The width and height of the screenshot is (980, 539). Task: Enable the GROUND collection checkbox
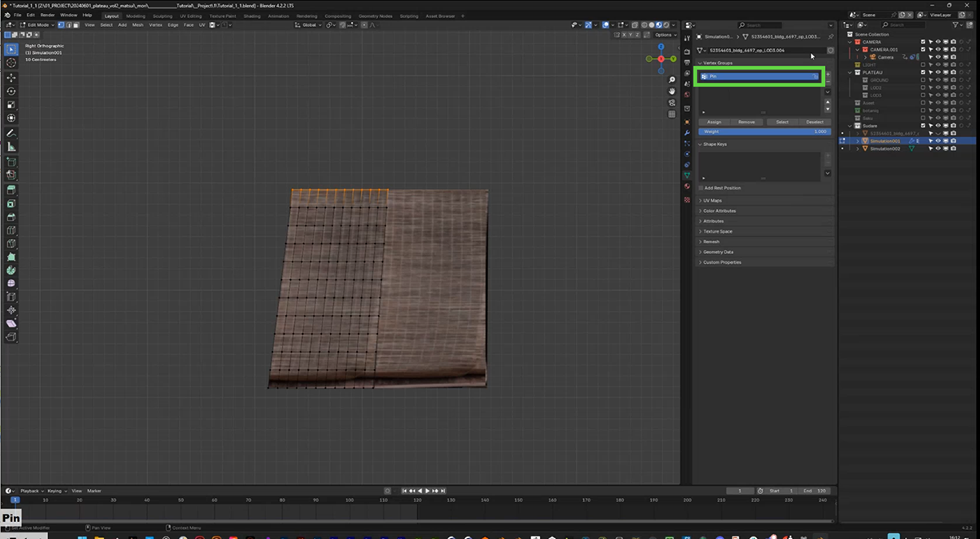coord(924,80)
